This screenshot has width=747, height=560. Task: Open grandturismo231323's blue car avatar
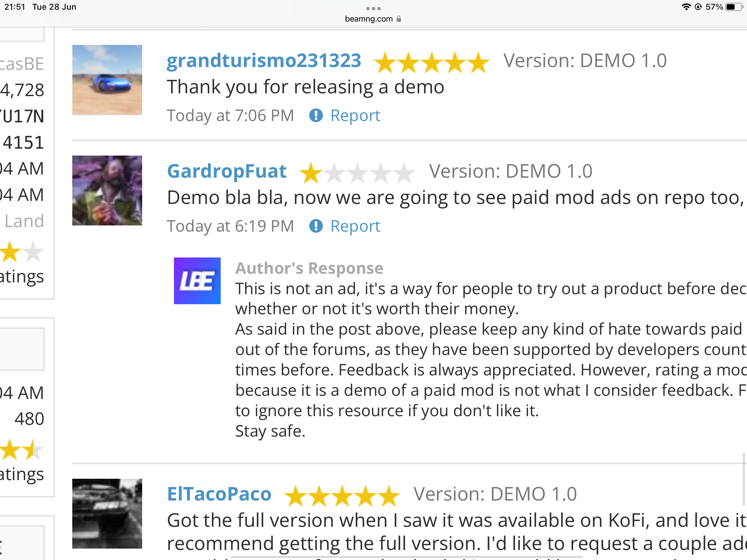107,80
